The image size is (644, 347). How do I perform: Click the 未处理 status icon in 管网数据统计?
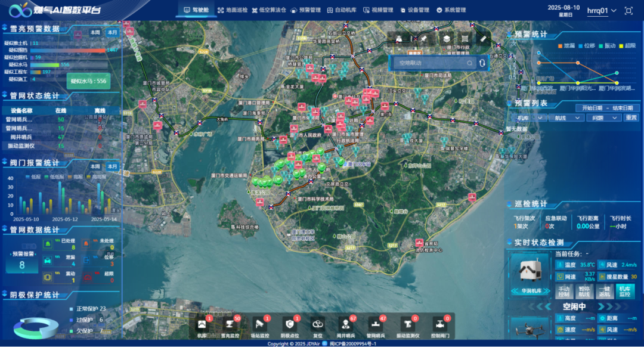(x=86, y=244)
